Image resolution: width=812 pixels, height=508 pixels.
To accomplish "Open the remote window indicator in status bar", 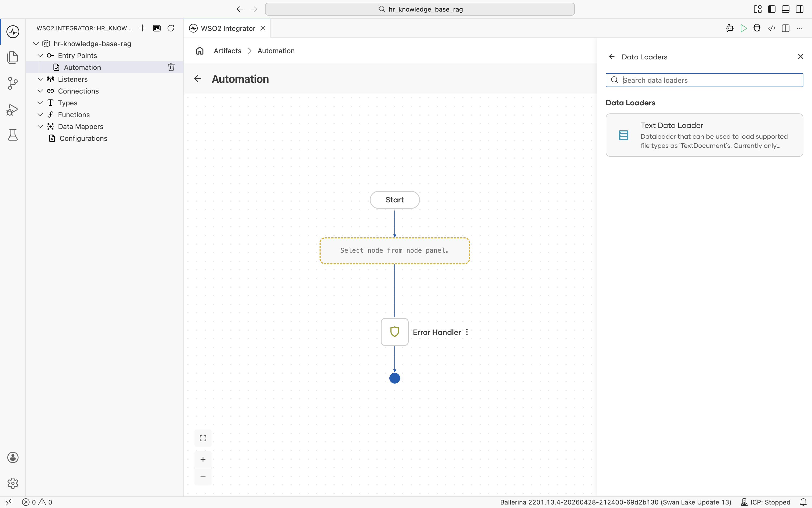I will (x=9, y=502).
